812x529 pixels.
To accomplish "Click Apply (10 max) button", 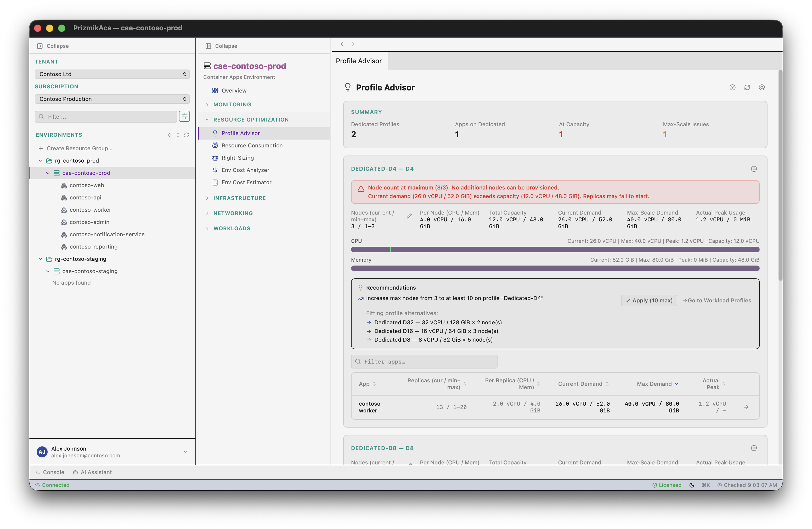I will click(649, 301).
